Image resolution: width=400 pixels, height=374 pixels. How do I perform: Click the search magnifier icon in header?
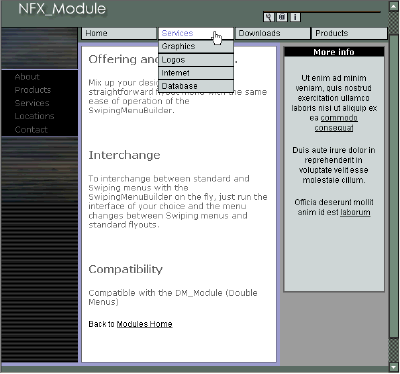(269, 17)
